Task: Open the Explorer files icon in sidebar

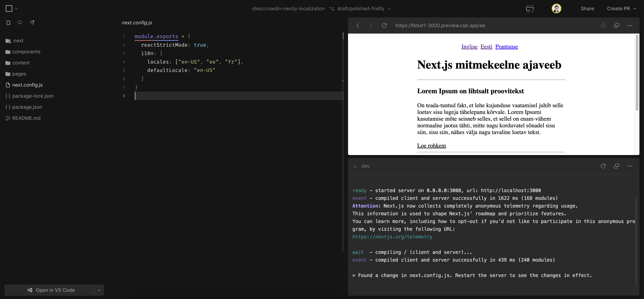Action: pos(8,23)
